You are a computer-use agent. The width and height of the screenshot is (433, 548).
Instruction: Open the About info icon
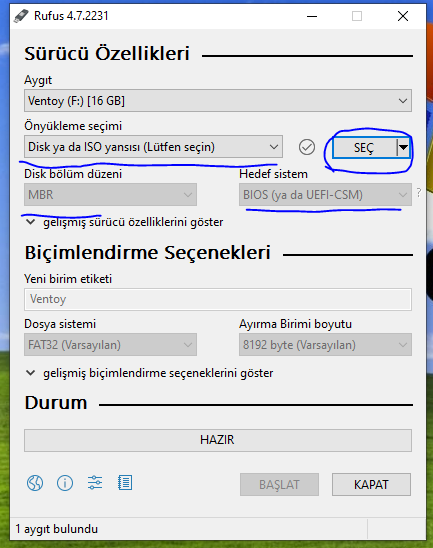point(65,483)
